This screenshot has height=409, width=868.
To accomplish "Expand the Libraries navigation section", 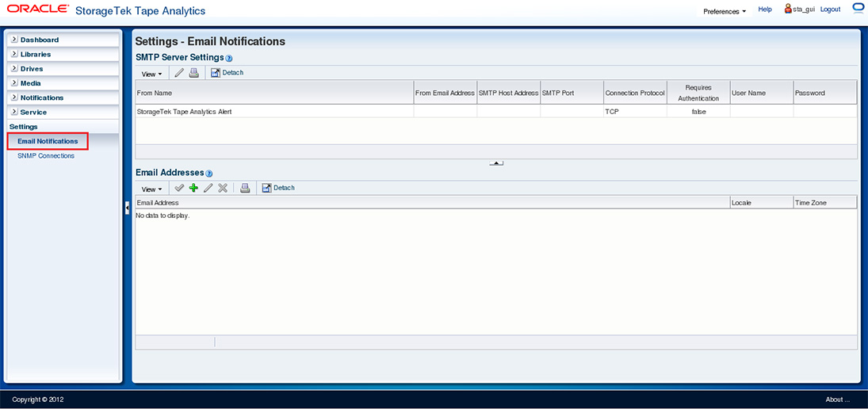I will point(14,54).
